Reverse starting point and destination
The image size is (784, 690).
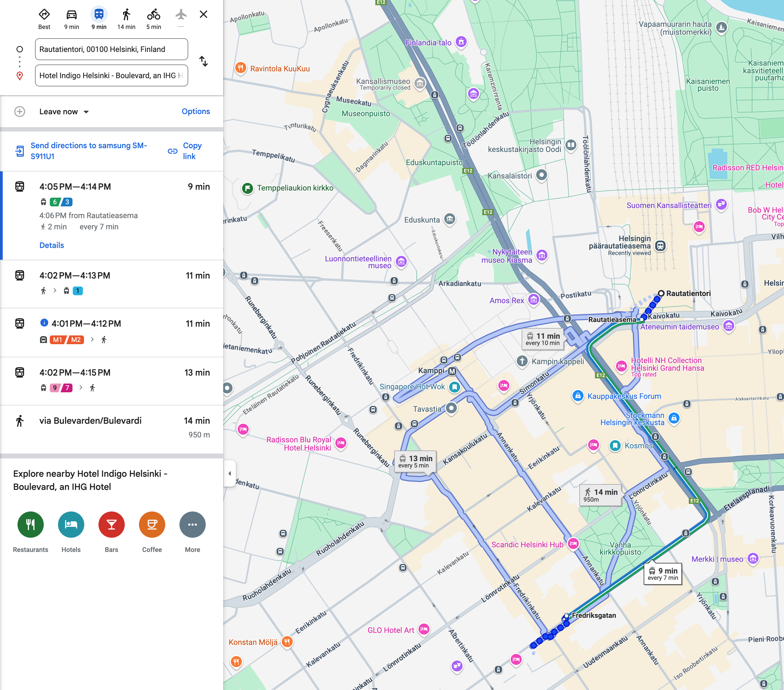(x=204, y=61)
